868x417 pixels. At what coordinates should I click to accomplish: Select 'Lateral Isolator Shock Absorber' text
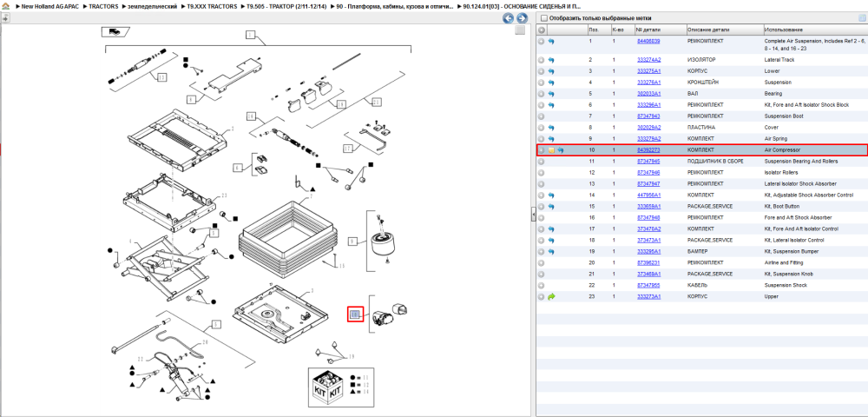[800, 184]
